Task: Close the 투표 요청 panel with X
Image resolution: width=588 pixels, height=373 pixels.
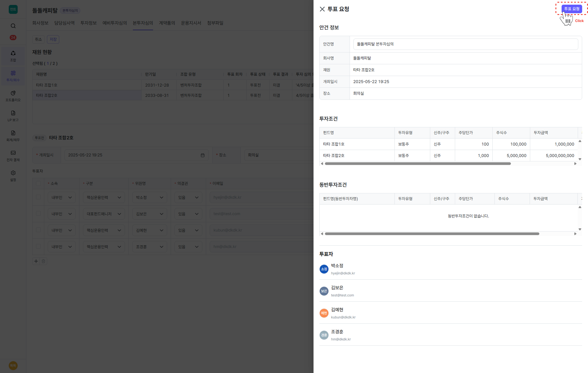Action: coord(322,9)
